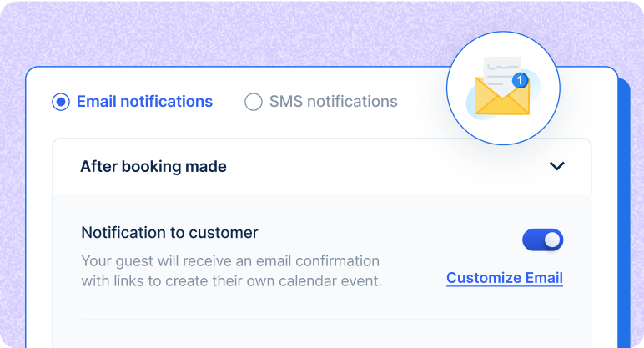This screenshot has width=644, height=348.
Task: Select the Email notifications radio button
Action: pyautogui.click(x=61, y=102)
